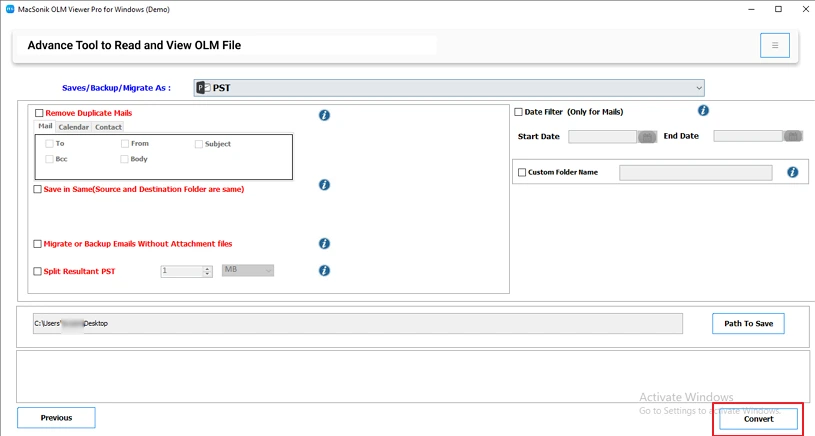Click the Path To Save button
The height and width of the screenshot is (436, 815).
748,323
